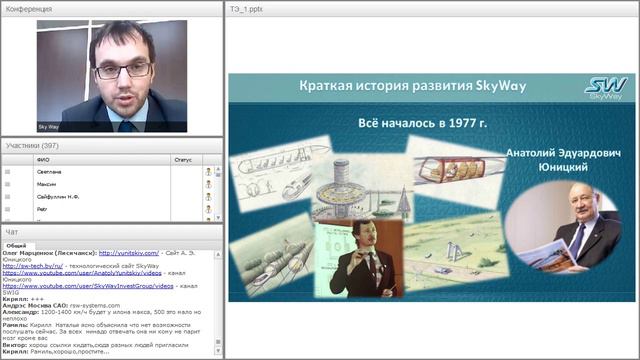The width and height of the screenshot is (640, 360).
Task: Click the Sky Way label on webcam video
Action: 48,127
